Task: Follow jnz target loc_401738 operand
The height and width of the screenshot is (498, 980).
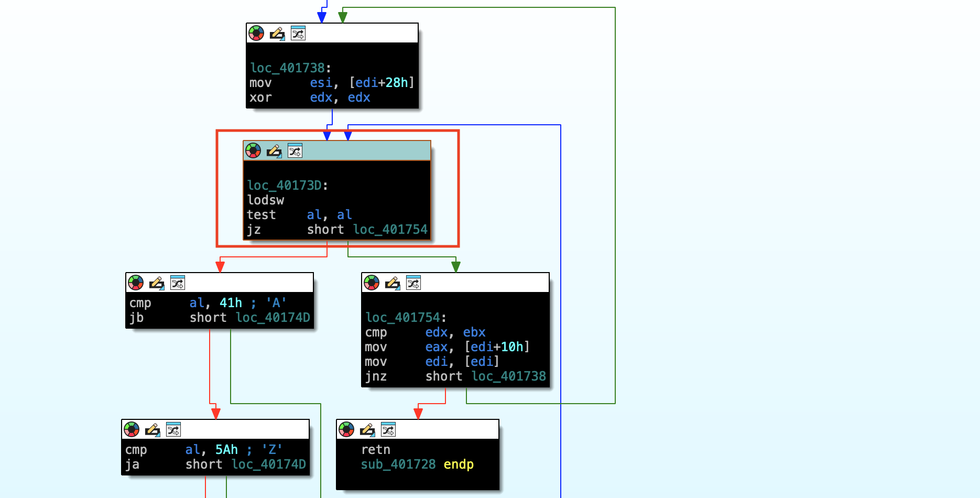Action: [509, 376]
